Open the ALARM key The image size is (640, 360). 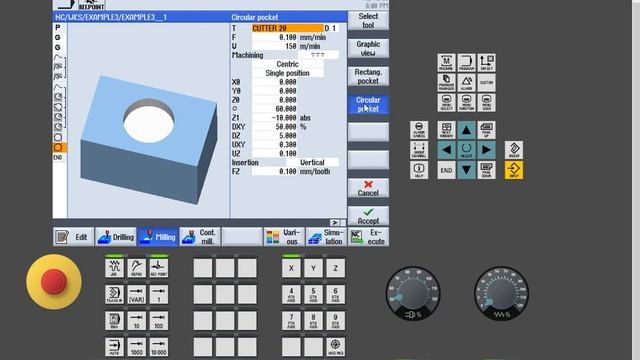coord(466,82)
